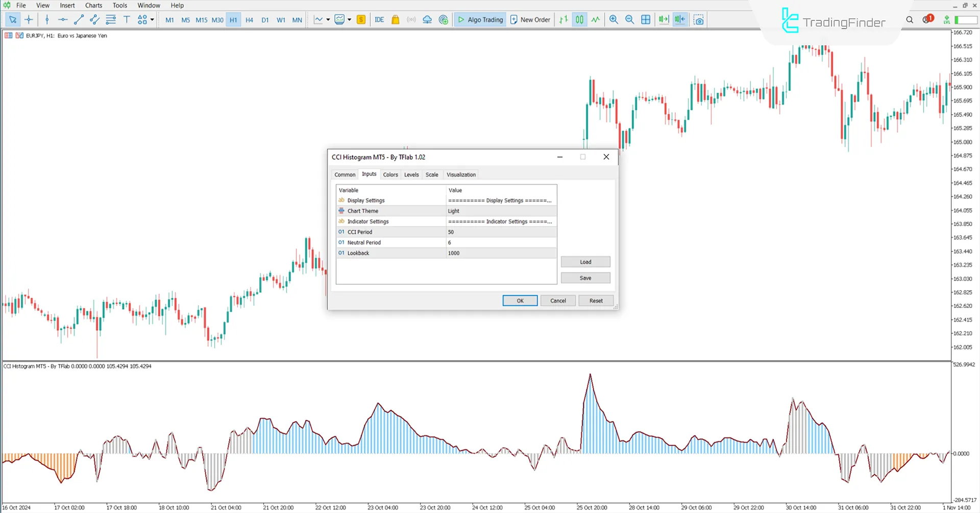
Task: Toggle the chart shift indent
Action: (680, 19)
